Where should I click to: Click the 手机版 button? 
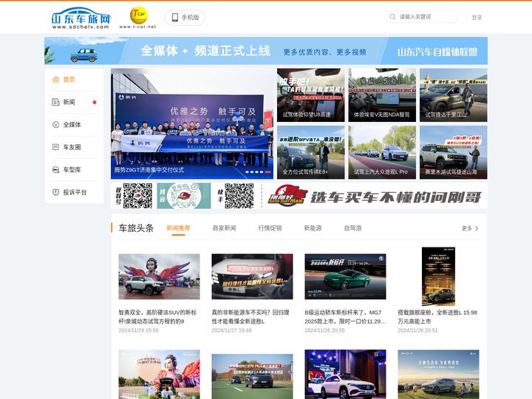tap(185, 17)
